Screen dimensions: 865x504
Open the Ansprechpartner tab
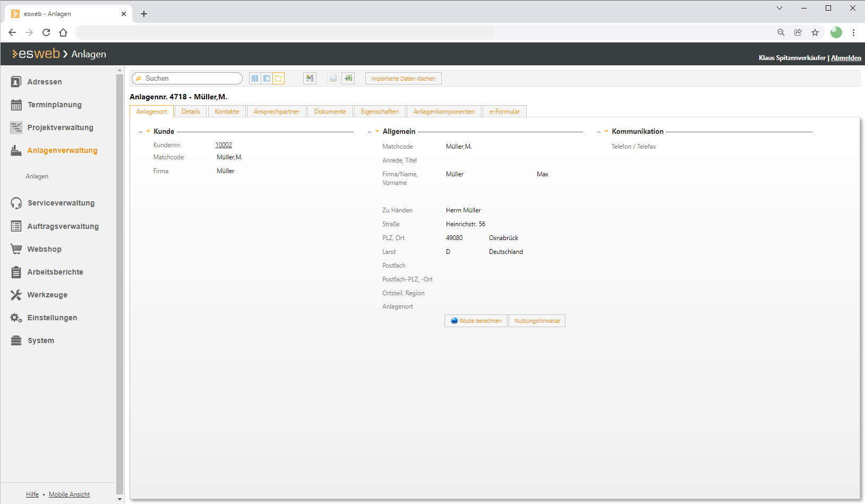277,112
